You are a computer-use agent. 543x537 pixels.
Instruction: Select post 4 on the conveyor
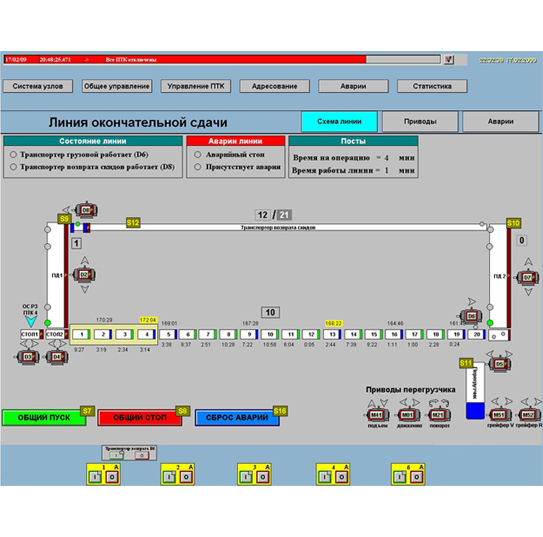click(146, 334)
